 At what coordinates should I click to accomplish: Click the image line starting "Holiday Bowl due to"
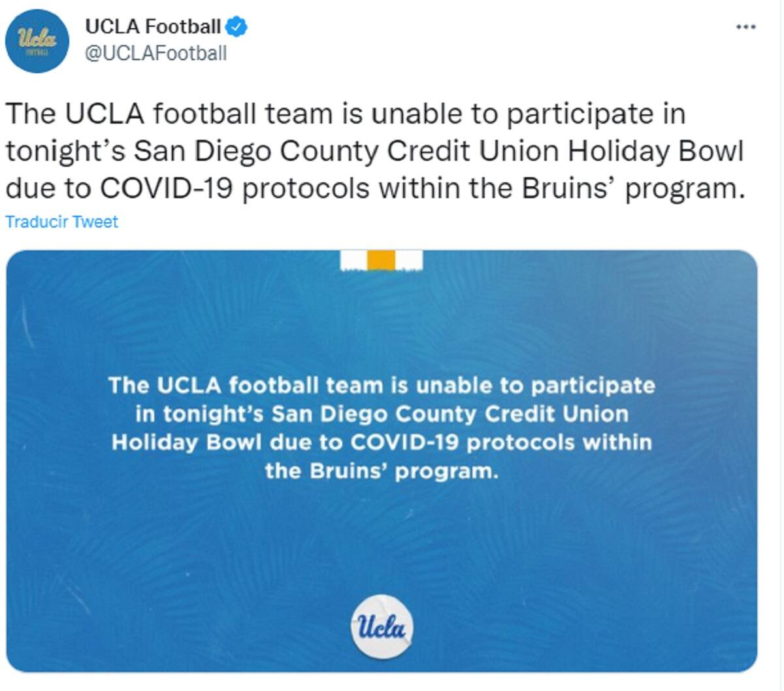pos(382,443)
